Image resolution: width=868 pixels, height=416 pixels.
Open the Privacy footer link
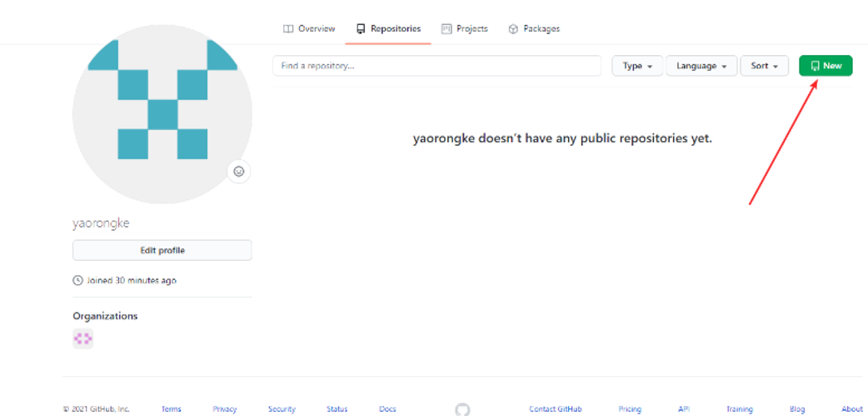coord(225,409)
